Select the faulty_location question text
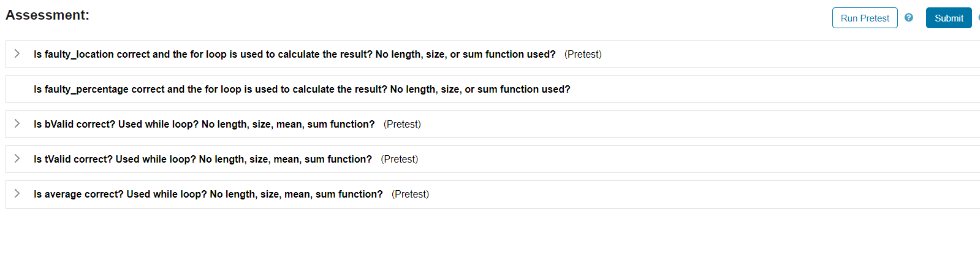980x262 pixels. (x=294, y=55)
